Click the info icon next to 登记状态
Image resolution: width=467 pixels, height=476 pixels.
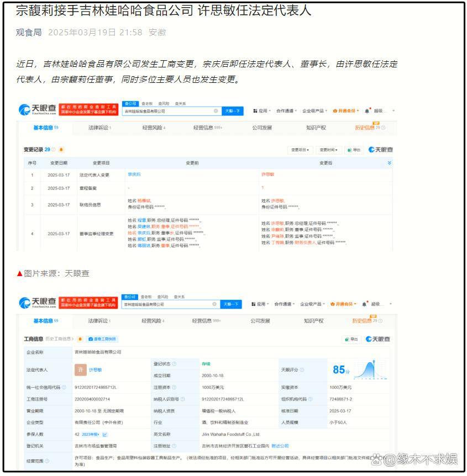tap(174, 364)
